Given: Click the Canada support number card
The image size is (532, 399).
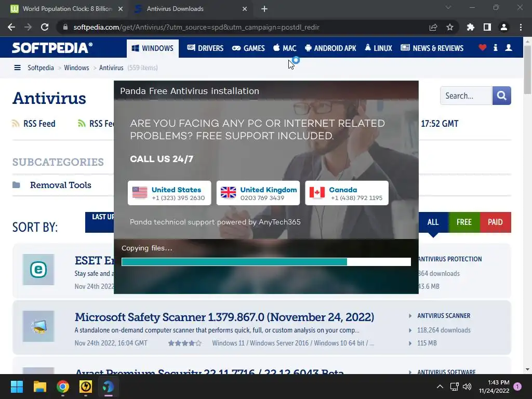Looking at the screenshot, I should pos(347,193).
